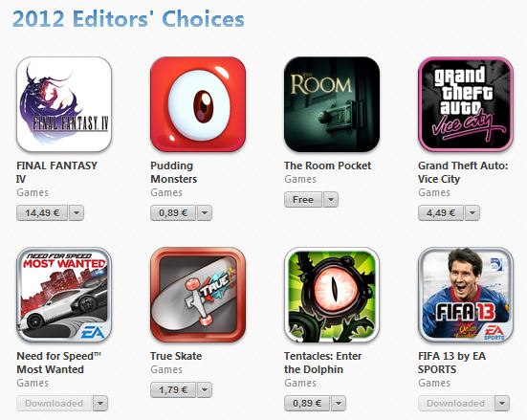Screen dimensions: 527x420
Task: Open the FINAL FANTASY IV app icon
Action: coord(64,104)
